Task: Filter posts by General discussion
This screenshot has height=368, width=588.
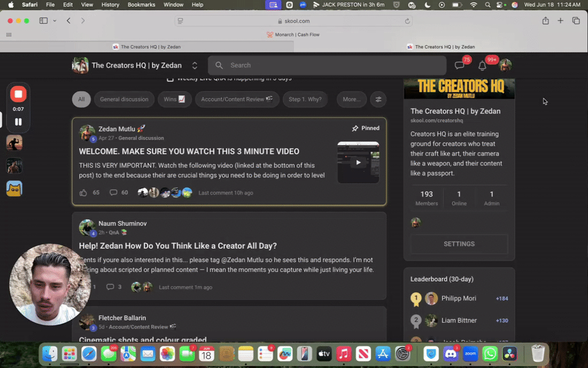Action: (x=124, y=99)
